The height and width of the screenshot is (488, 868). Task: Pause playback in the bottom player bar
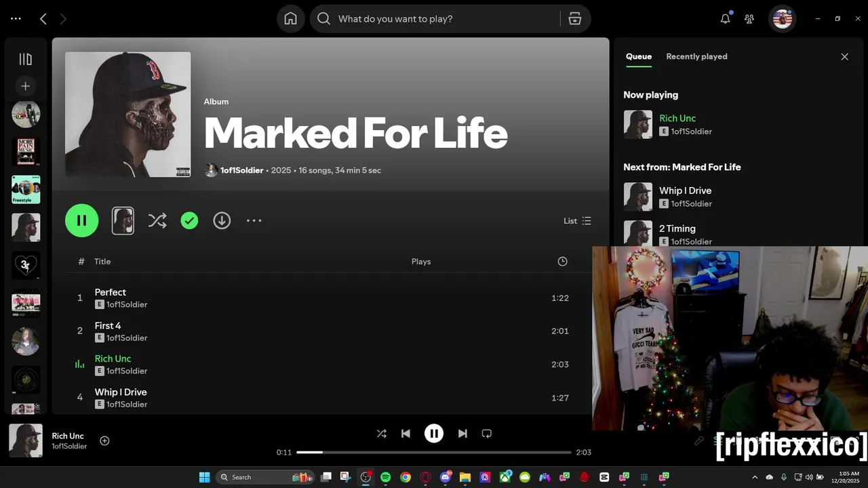point(434,434)
